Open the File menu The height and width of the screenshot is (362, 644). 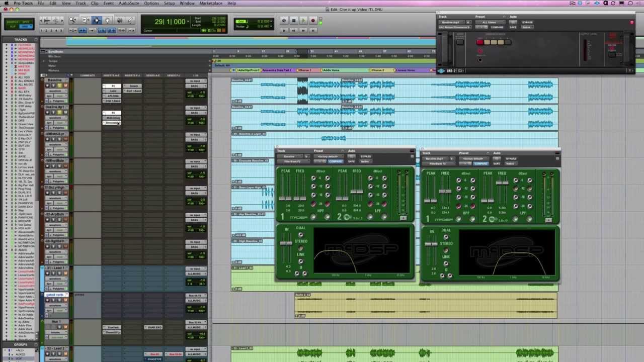41,3
